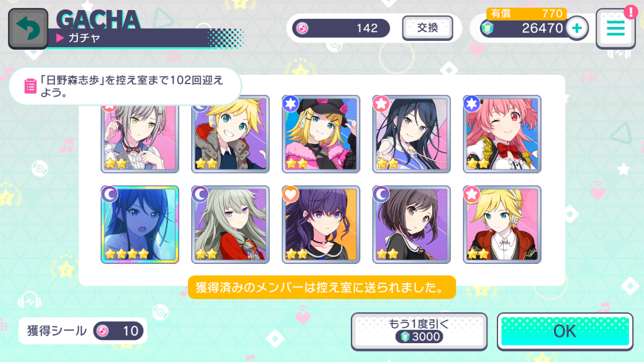
Task: Select the pink-haired winking girl card
Action: click(502, 134)
